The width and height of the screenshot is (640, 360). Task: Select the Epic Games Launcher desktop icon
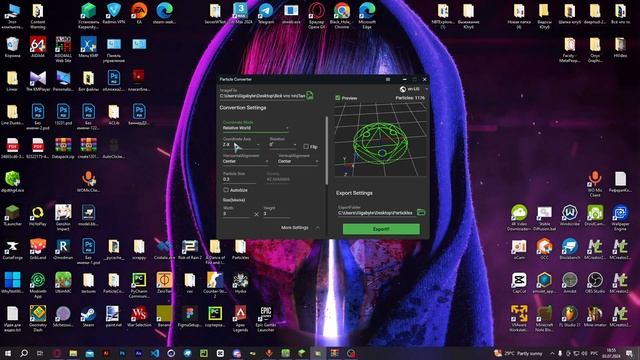[266, 319]
